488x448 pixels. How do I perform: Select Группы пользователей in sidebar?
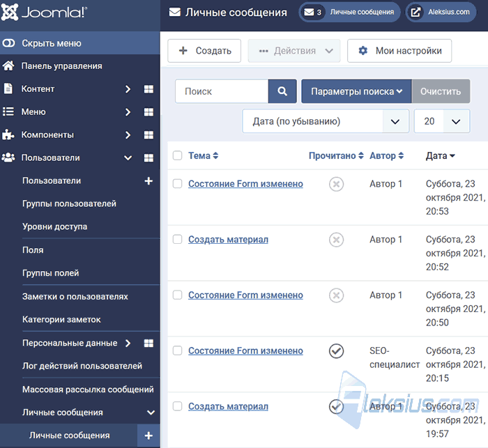(x=69, y=203)
